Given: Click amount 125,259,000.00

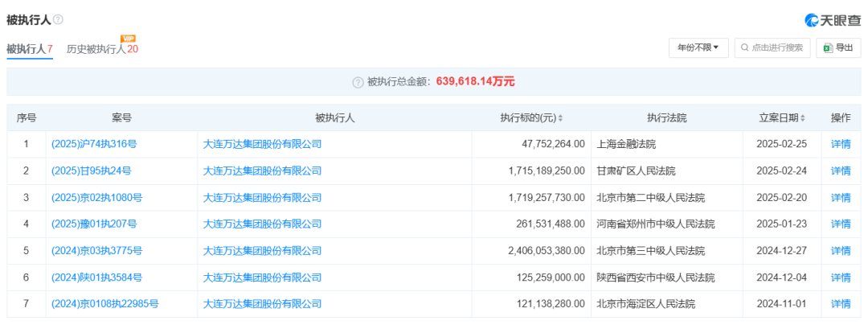Looking at the screenshot, I should (x=551, y=277).
